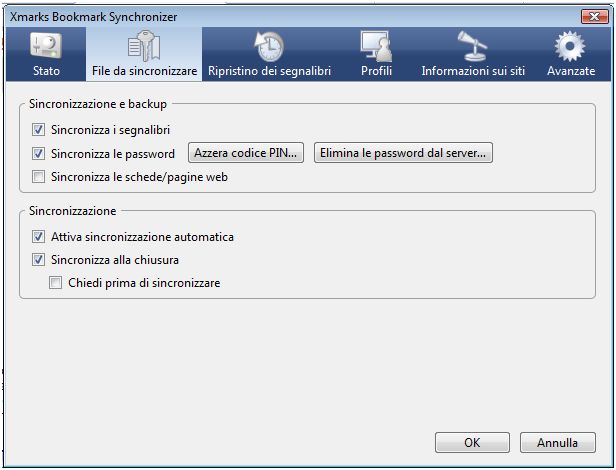The width and height of the screenshot is (616, 470).
Task: Select the Profili tab label
Action: [x=374, y=72]
